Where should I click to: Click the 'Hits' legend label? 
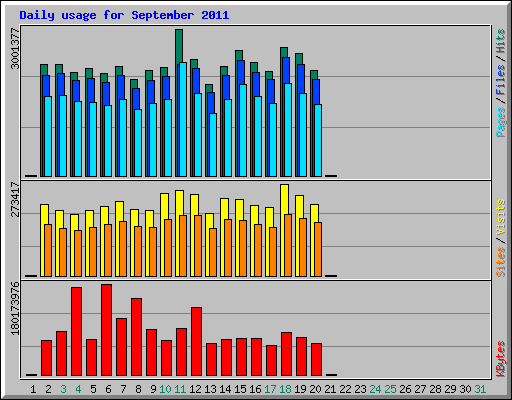(x=500, y=41)
